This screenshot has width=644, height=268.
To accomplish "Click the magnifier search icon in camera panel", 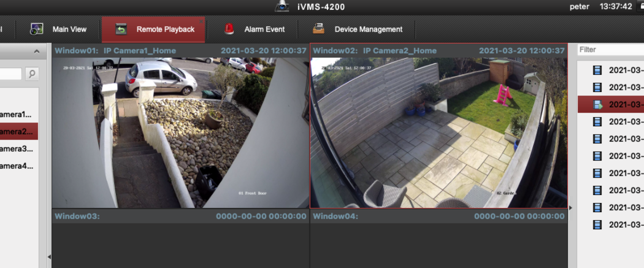I will coord(32,74).
